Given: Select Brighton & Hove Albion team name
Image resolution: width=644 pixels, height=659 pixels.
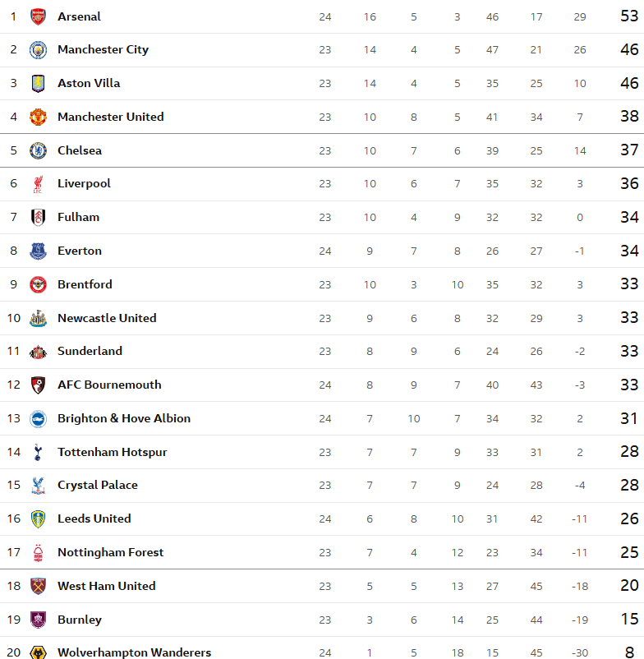Looking at the screenshot, I should click(x=124, y=418).
